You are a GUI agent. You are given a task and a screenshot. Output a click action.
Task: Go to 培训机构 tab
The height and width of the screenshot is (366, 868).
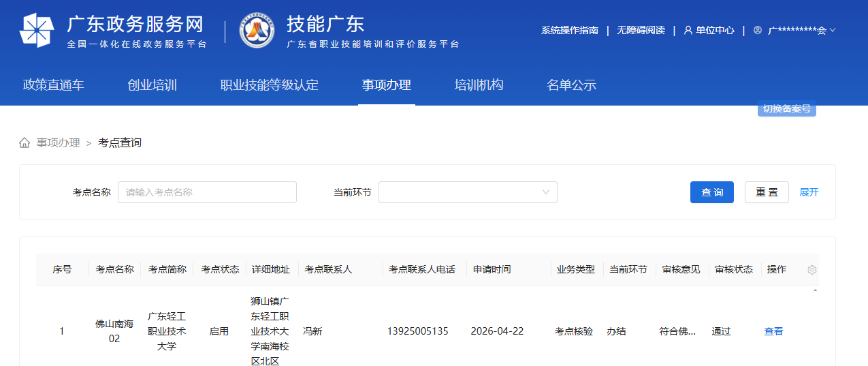[x=479, y=85]
